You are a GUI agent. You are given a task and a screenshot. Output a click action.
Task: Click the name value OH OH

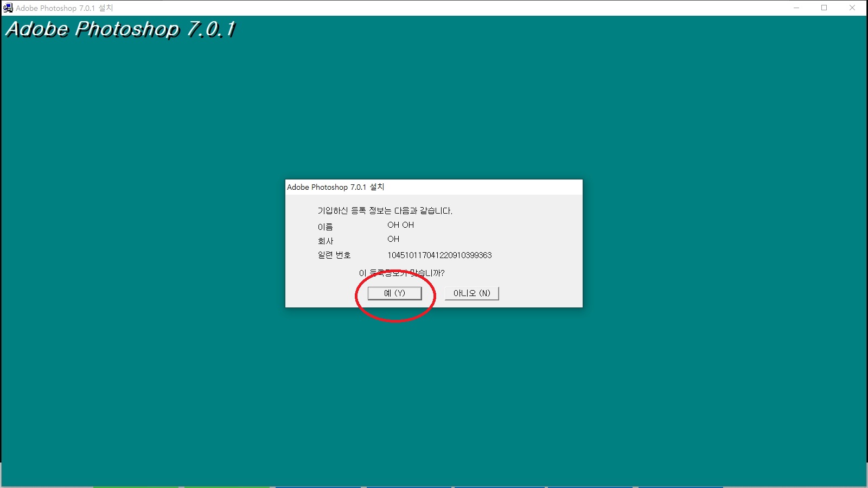click(x=400, y=224)
